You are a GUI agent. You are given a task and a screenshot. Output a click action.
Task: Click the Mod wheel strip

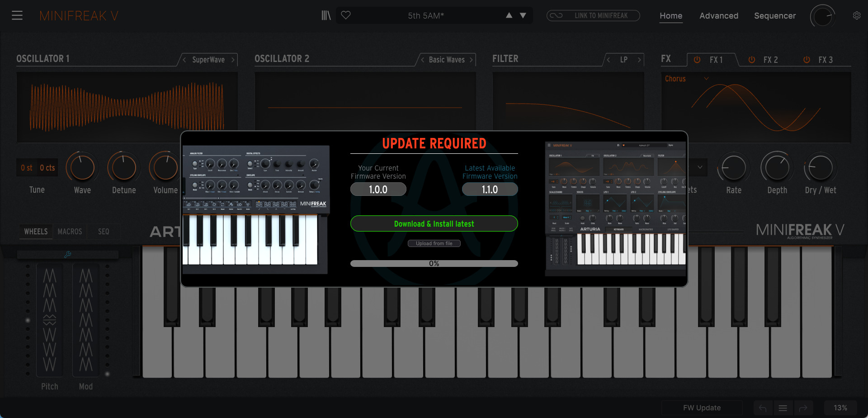[x=86, y=320]
